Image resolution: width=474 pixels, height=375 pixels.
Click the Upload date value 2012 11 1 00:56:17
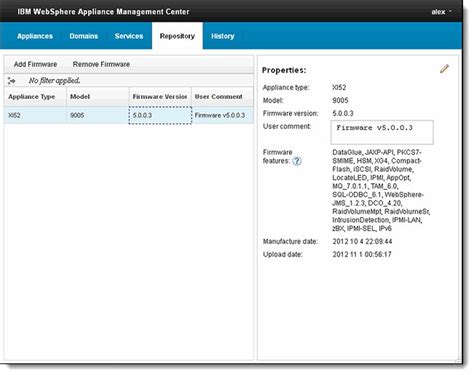(x=362, y=254)
